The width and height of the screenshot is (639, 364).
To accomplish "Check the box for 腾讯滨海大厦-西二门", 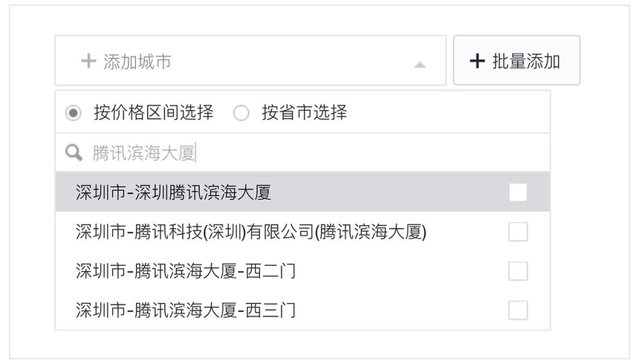I will click(x=518, y=270).
